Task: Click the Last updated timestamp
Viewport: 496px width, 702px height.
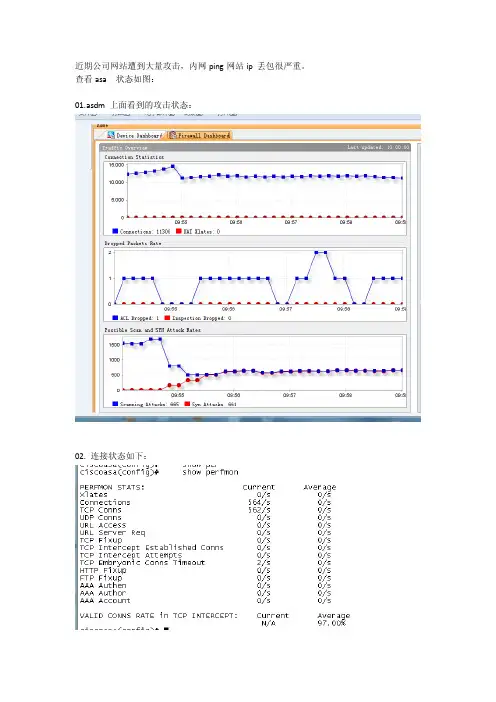Action: tap(378, 147)
